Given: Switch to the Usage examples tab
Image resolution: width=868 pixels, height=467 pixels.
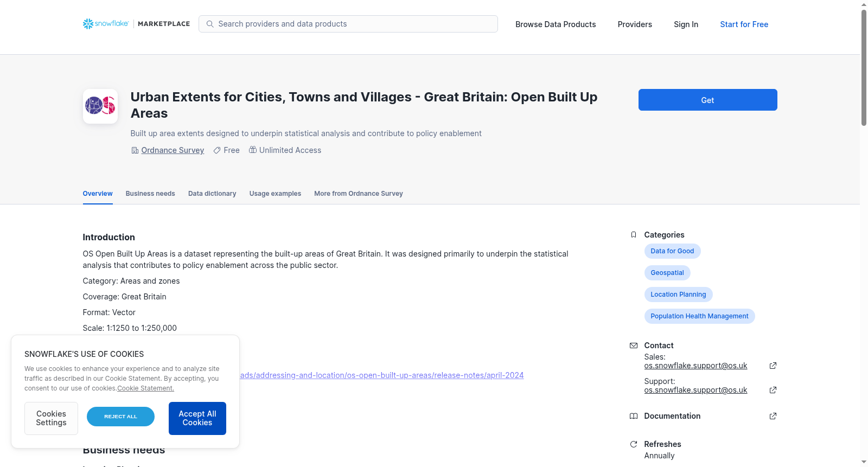Looking at the screenshot, I should pos(275,194).
